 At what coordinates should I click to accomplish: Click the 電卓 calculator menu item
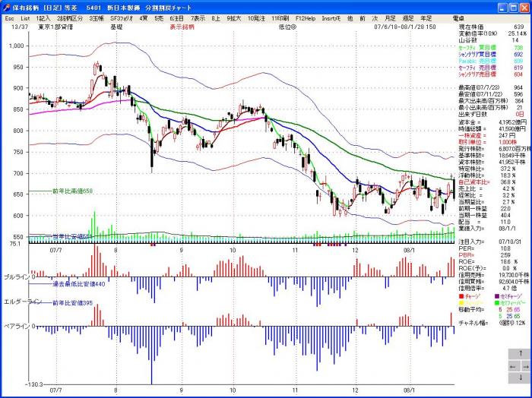(x=458, y=17)
